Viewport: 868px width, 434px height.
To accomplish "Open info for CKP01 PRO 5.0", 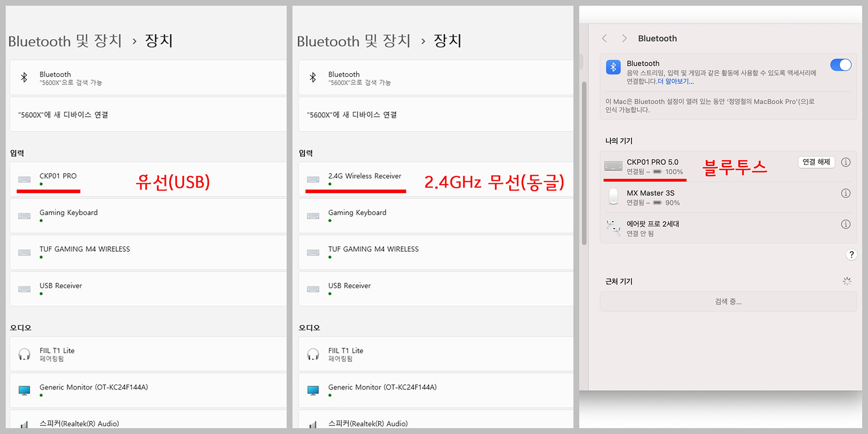I will coord(846,162).
